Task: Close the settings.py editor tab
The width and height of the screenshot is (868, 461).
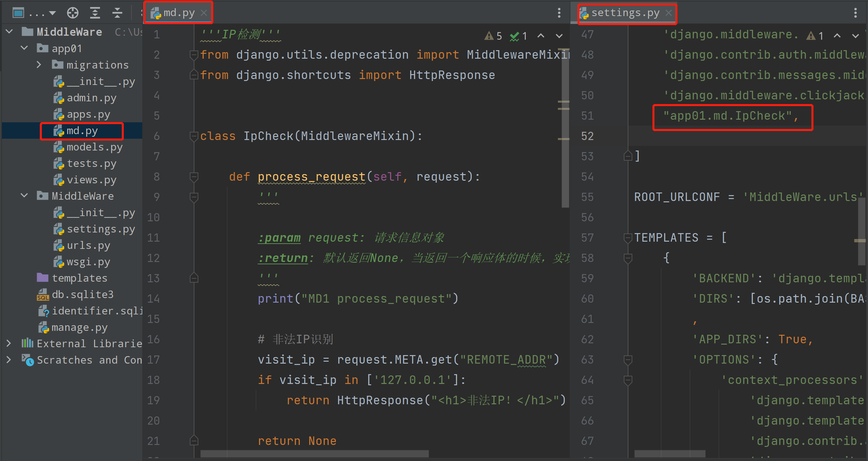Action: 669,13
